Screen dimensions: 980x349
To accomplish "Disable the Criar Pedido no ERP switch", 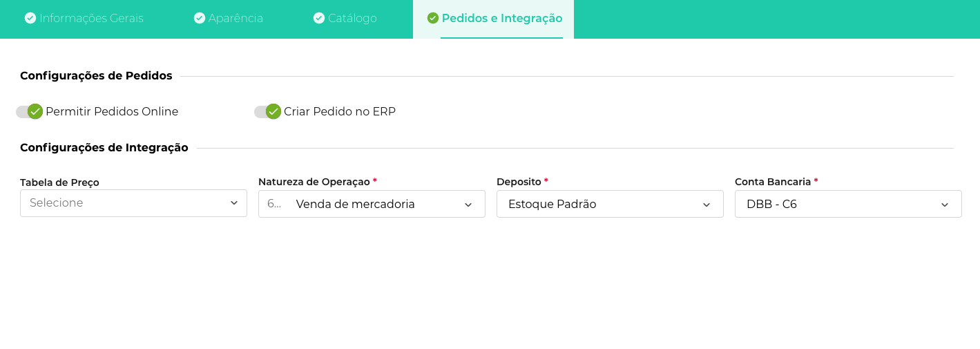I will [x=268, y=111].
